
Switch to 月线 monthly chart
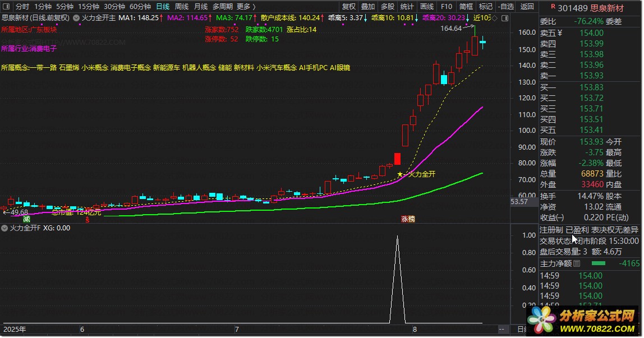pyautogui.click(x=200, y=7)
